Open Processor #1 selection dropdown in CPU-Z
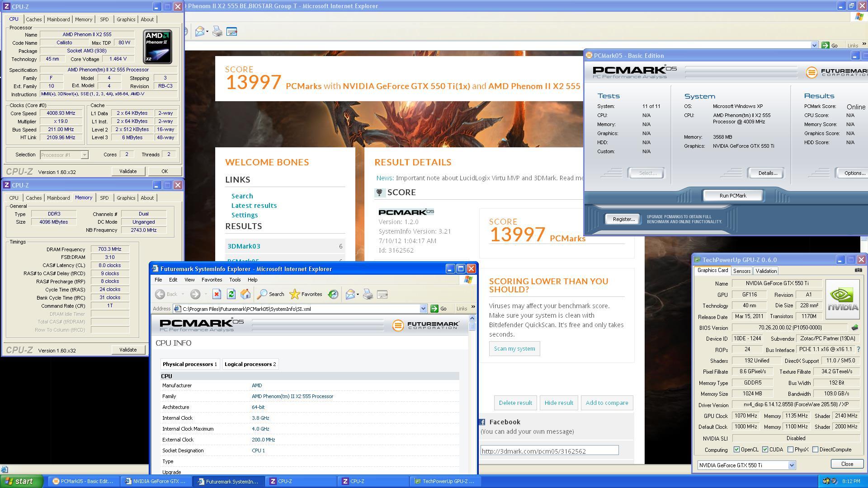The height and width of the screenshot is (488, 868). [x=84, y=155]
